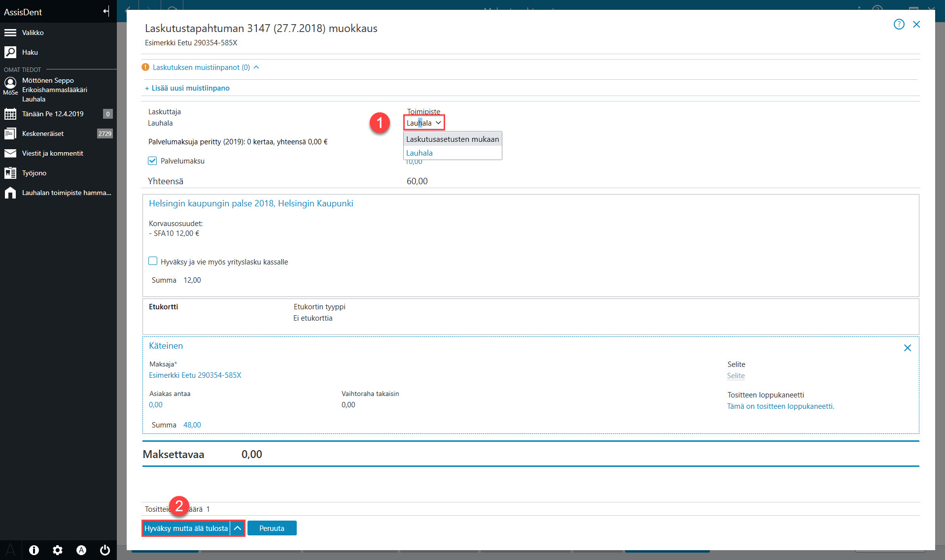Select Laskutusasetusten mukaan option
Screen dimensions: 945x560
click(x=453, y=139)
